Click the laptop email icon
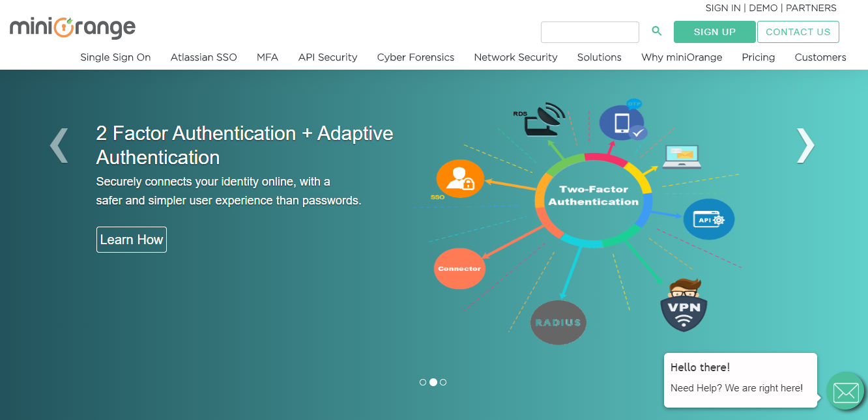This screenshot has width=868, height=420. (x=682, y=157)
